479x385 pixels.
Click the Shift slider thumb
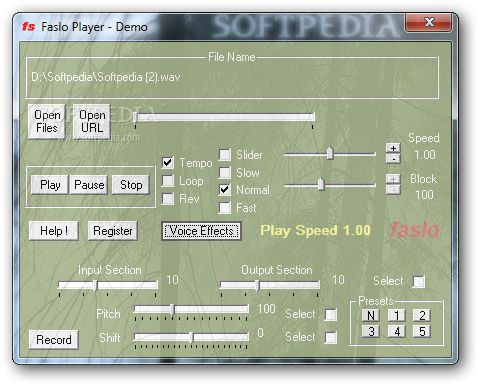coord(191,338)
